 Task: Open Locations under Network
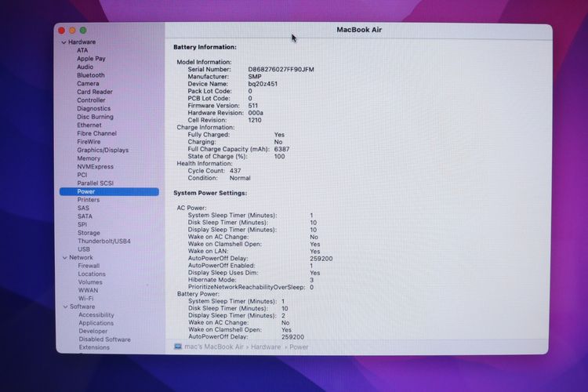coord(92,274)
